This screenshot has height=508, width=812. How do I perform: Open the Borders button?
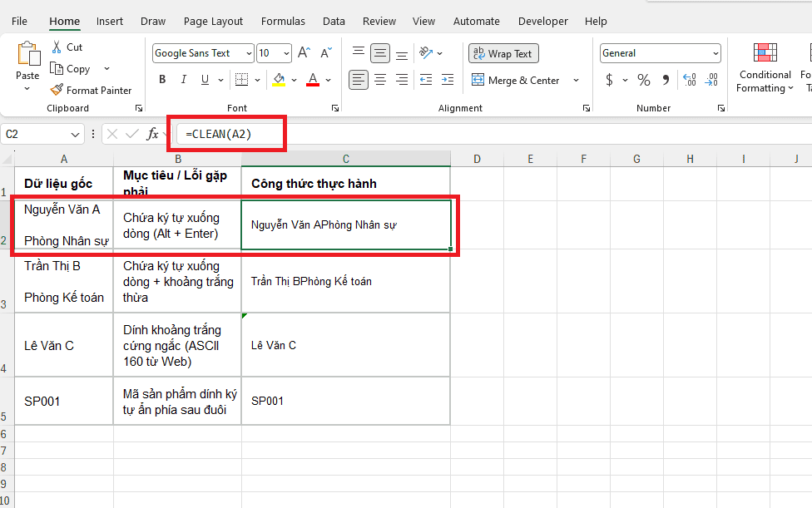point(241,80)
